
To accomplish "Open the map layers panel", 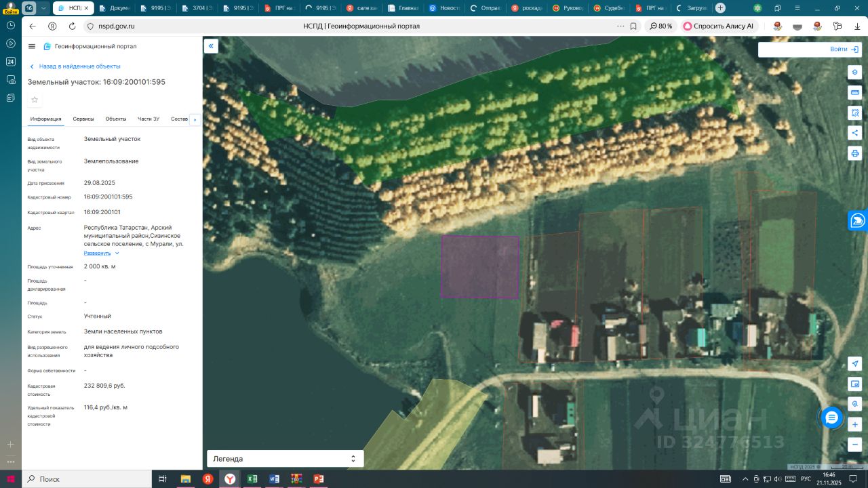I will coord(854,72).
